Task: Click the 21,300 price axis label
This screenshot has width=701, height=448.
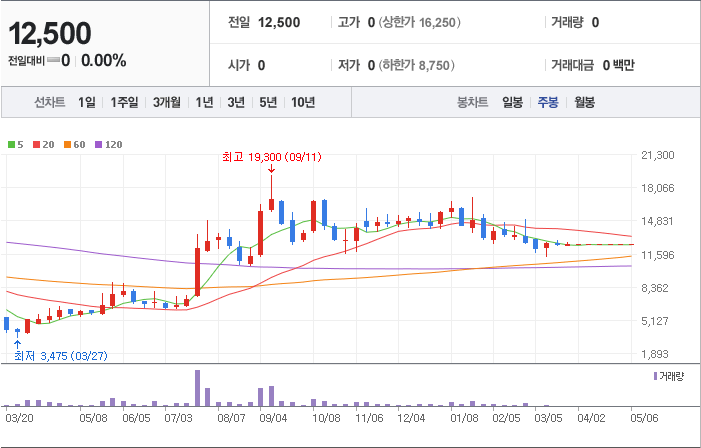Action: click(658, 155)
